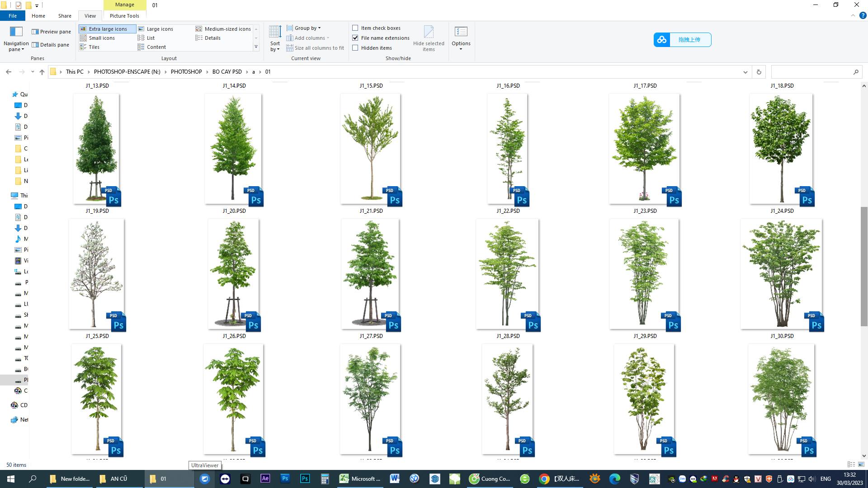The width and height of the screenshot is (868, 488).
Task: Select Extra large icons layout
Action: pyautogui.click(x=107, y=29)
